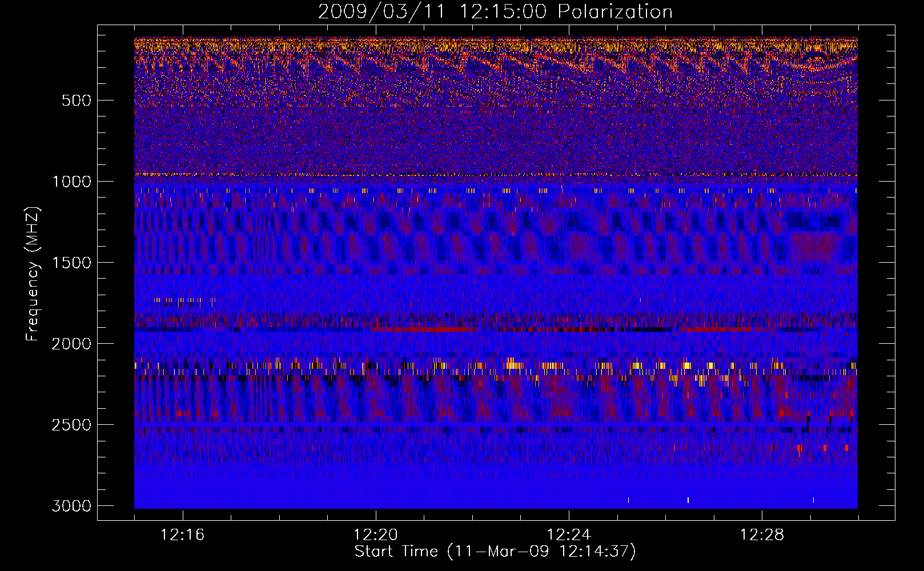The height and width of the screenshot is (571, 924).
Task: Click the 2000 frequency tick label
Action: click(71, 344)
